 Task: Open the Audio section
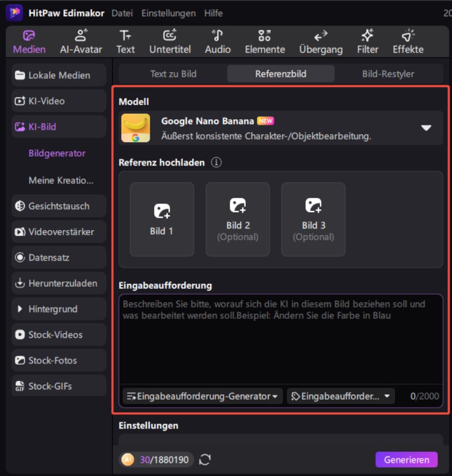tap(218, 42)
